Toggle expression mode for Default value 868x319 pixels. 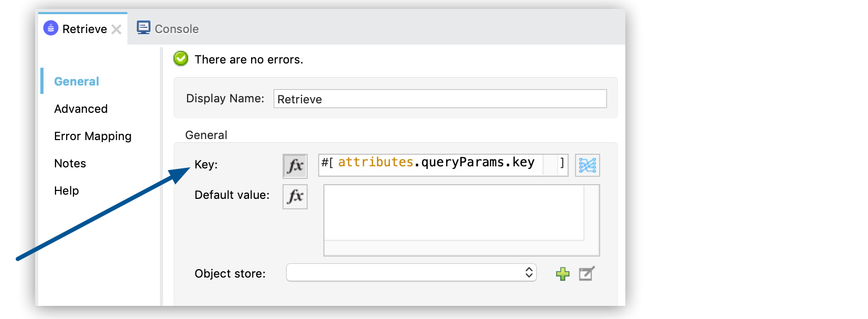295,197
